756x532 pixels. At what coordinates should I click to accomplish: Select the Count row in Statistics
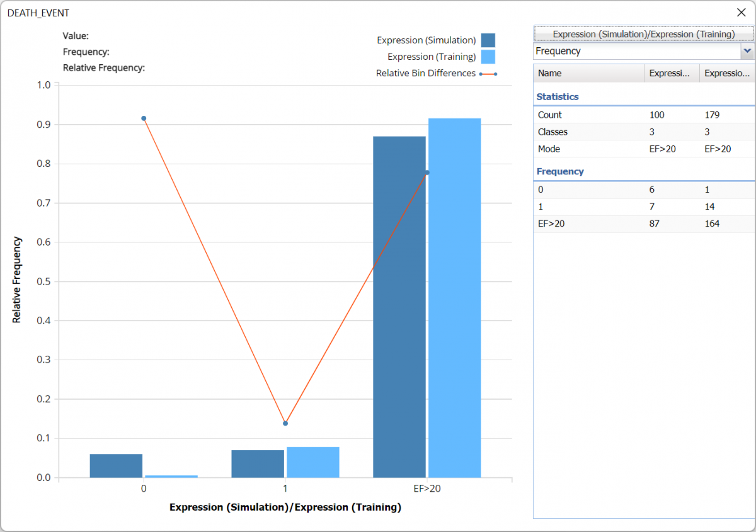(643, 115)
